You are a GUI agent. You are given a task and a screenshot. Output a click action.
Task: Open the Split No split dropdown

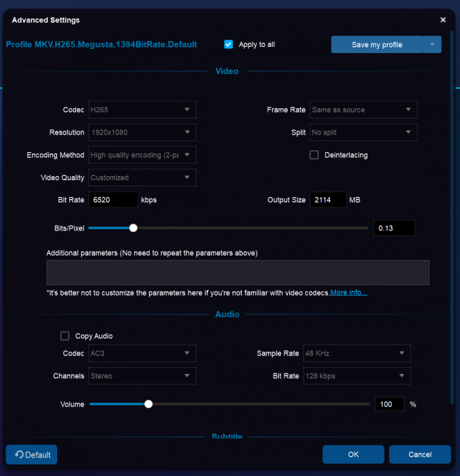[363, 132]
